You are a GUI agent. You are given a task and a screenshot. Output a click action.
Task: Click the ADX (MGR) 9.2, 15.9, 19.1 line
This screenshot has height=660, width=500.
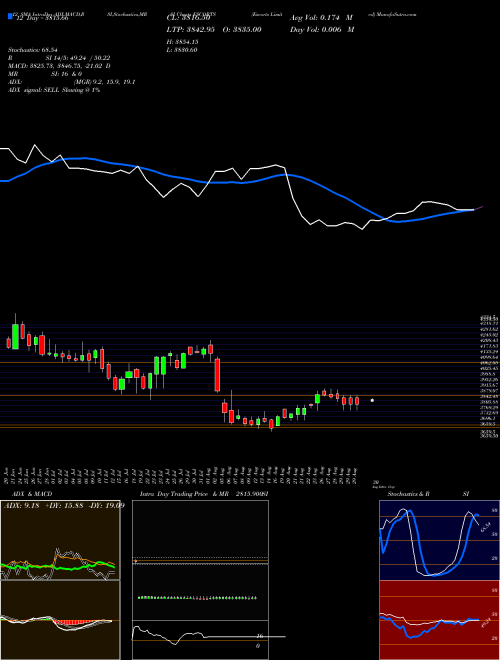tap(72, 82)
